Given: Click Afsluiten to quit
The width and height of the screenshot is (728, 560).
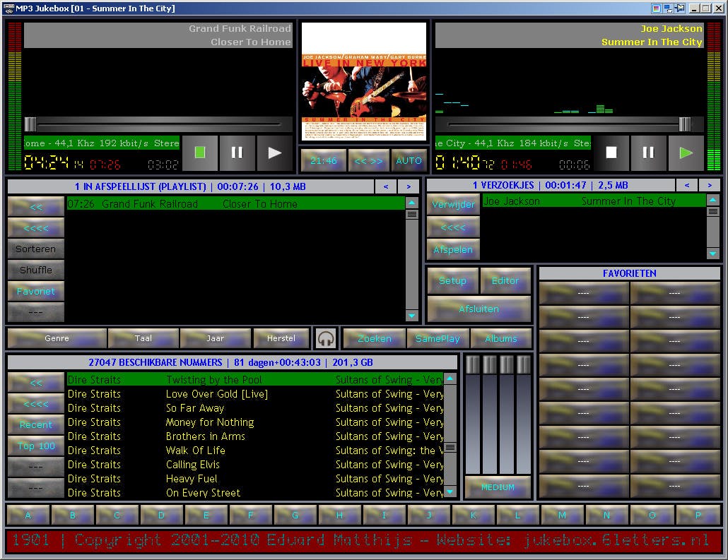Looking at the screenshot, I should tap(479, 309).
